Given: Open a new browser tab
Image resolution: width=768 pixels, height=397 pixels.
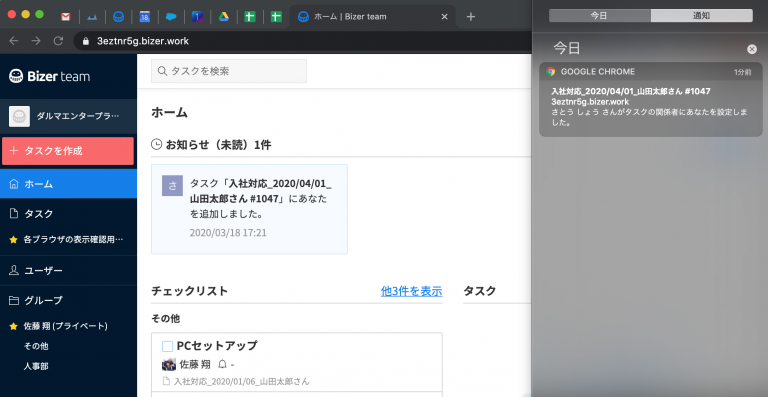Looking at the screenshot, I should point(471,17).
